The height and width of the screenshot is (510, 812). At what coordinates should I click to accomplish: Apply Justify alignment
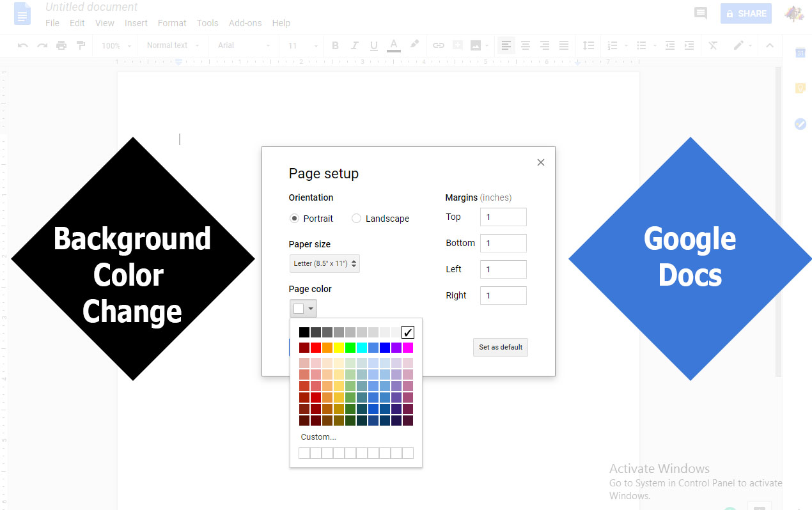click(x=564, y=45)
